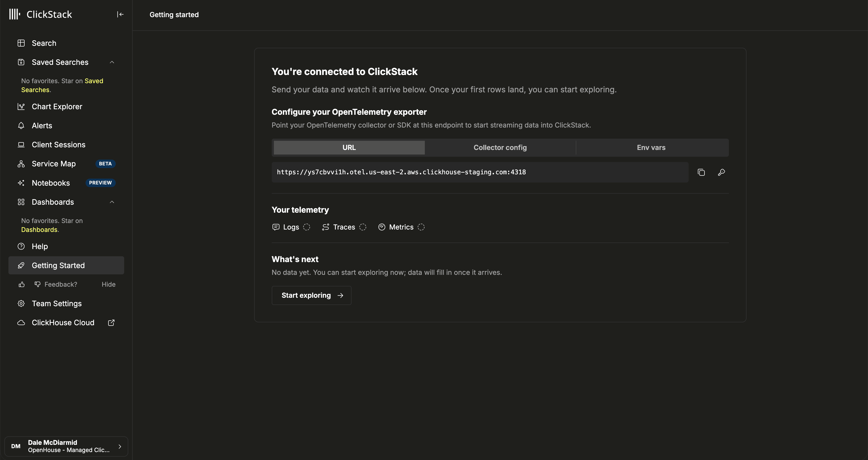Click "Configure your OpenTelemetry exporter" heading
The width and height of the screenshot is (868, 460).
pyautogui.click(x=349, y=112)
